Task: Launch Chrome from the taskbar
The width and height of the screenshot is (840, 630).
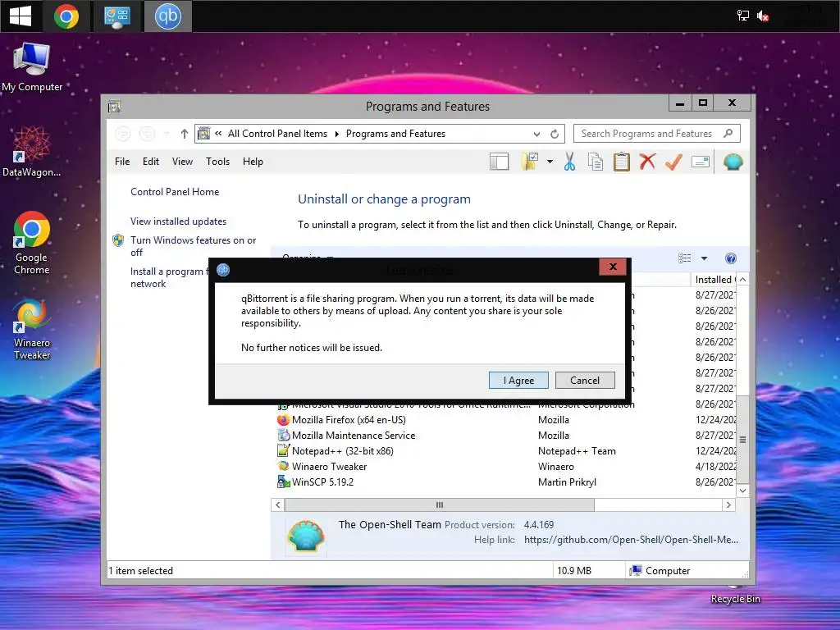Action: point(66,16)
